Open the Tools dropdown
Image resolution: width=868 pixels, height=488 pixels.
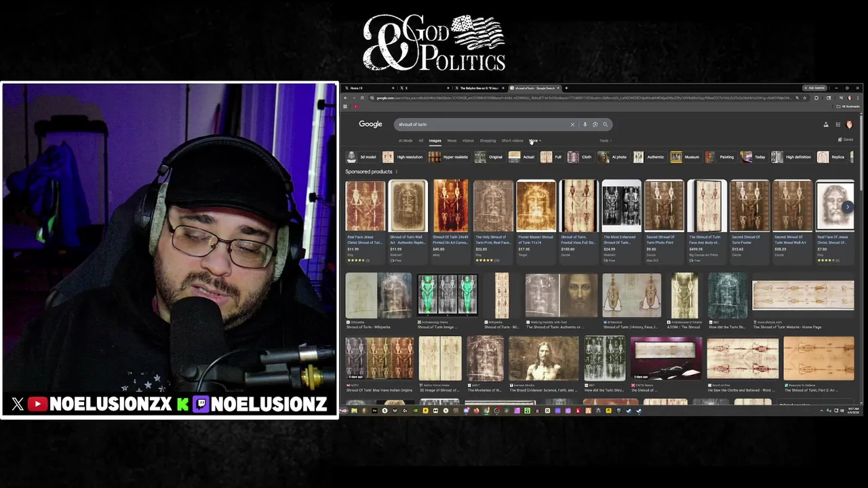606,140
